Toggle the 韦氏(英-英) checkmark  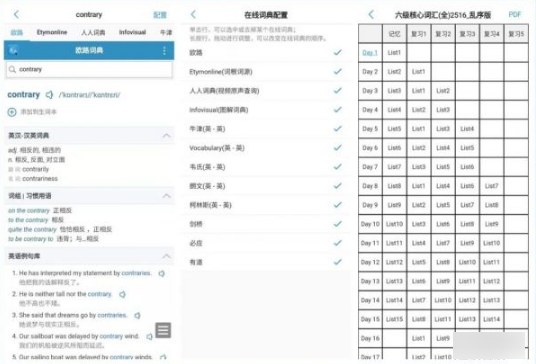pyautogui.click(x=337, y=167)
